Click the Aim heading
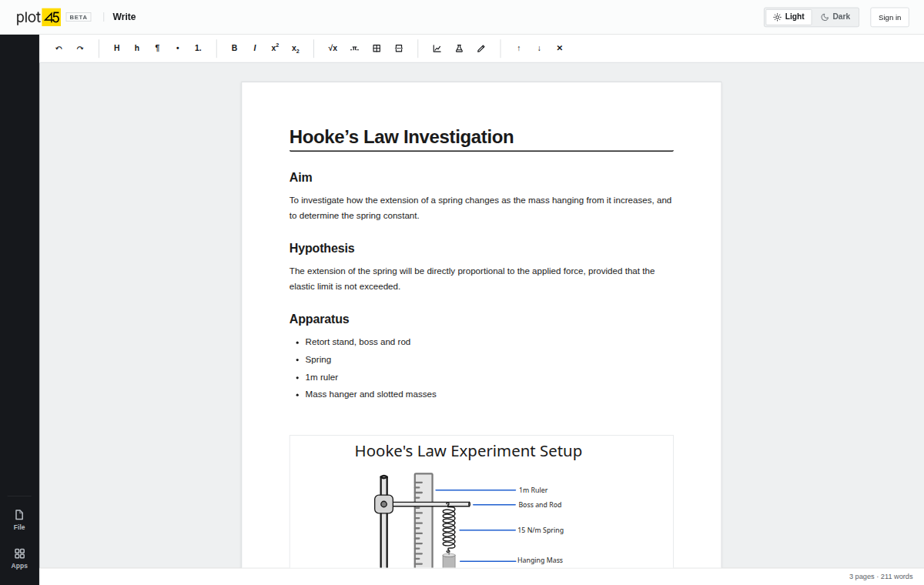 301,178
